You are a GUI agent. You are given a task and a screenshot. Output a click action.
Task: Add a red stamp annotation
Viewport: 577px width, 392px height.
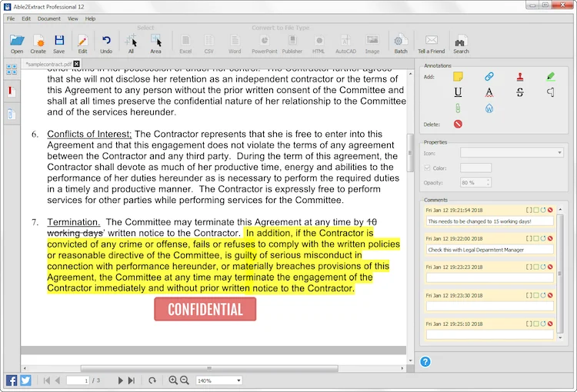520,77
